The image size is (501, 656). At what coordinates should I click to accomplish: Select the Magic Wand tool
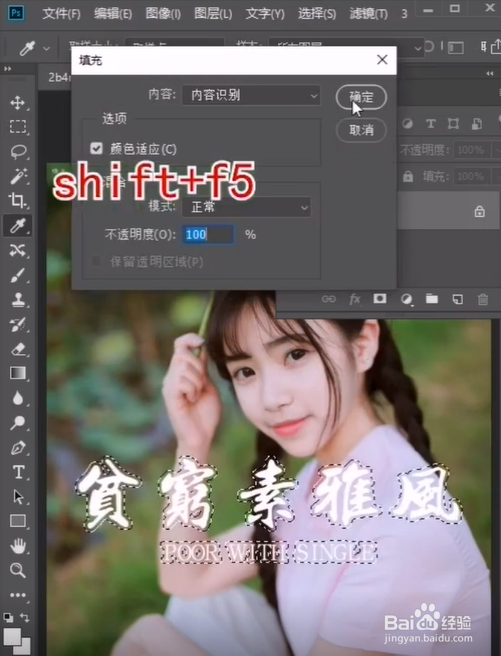18,176
